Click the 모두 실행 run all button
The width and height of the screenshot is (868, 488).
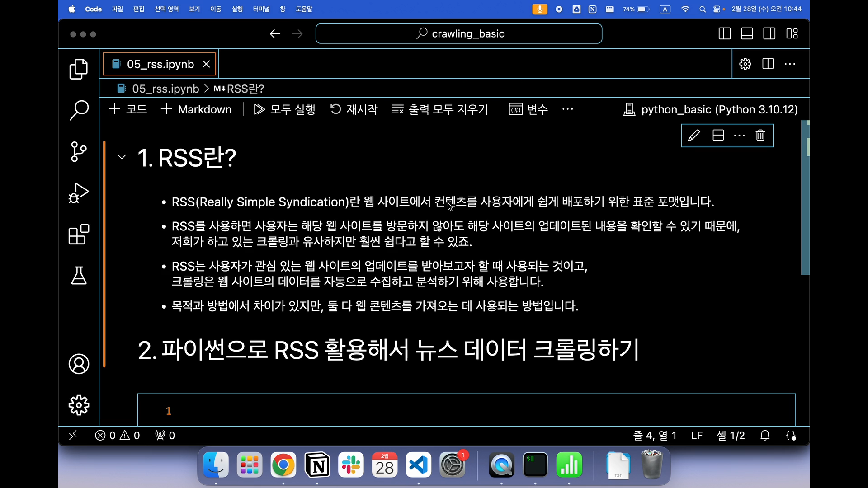coord(284,109)
